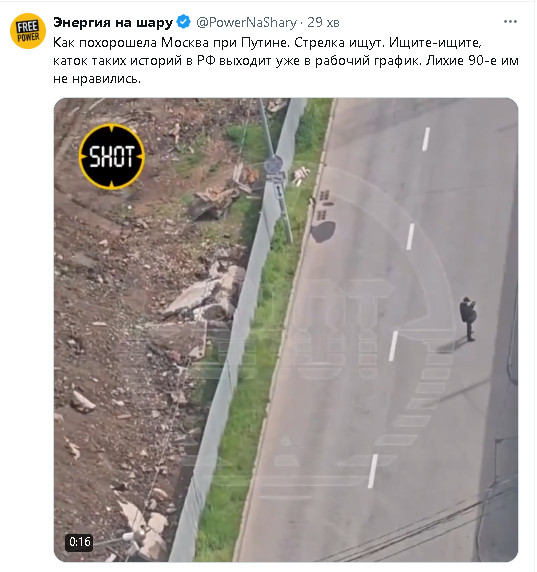
Task: Click the topmost white dashed lane marking
Action: [x=426, y=139]
